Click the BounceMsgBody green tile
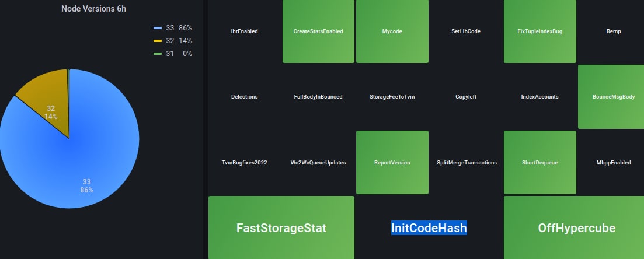The width and height of the screenshot is (644, 259). tap(610, 97)
